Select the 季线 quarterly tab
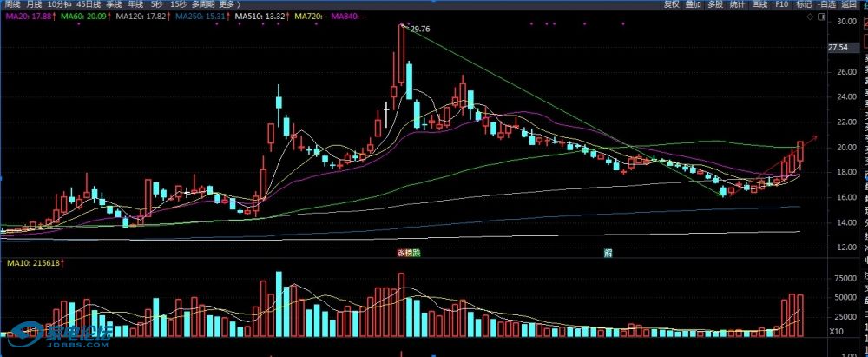This screenshot has height=357, width=868. (x=115, y=4)
